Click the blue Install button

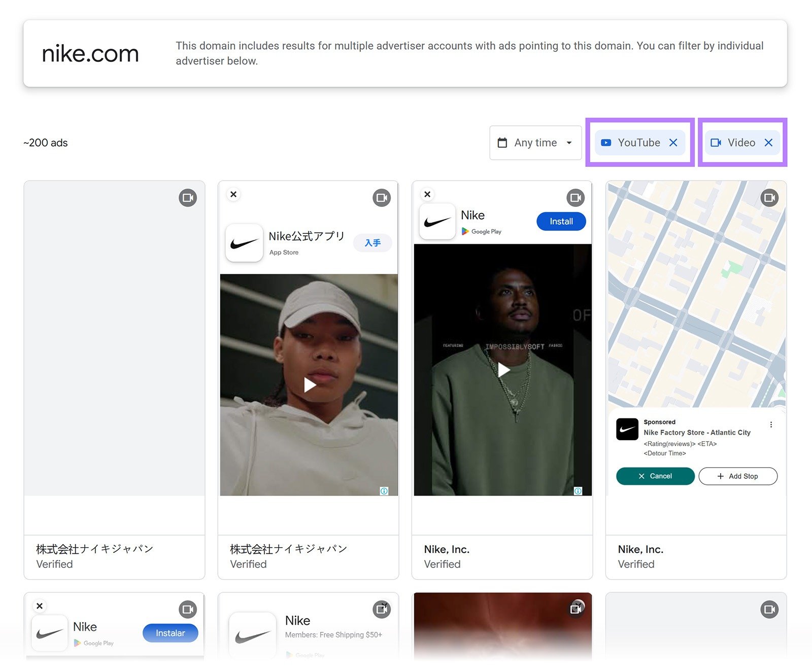(x=561, y=222)
